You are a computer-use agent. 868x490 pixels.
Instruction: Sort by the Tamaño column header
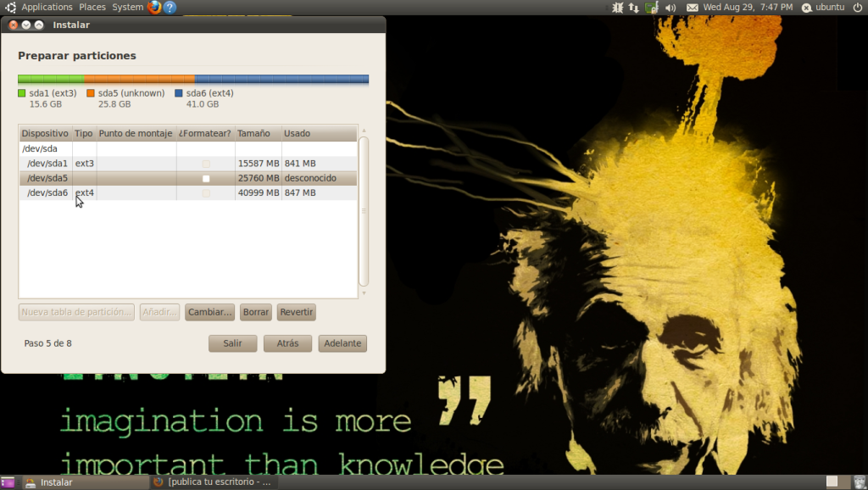tap(258, 133)
